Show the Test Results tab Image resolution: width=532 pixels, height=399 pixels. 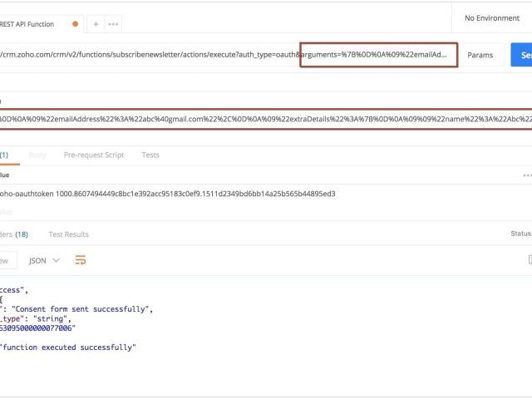(68, 234)
